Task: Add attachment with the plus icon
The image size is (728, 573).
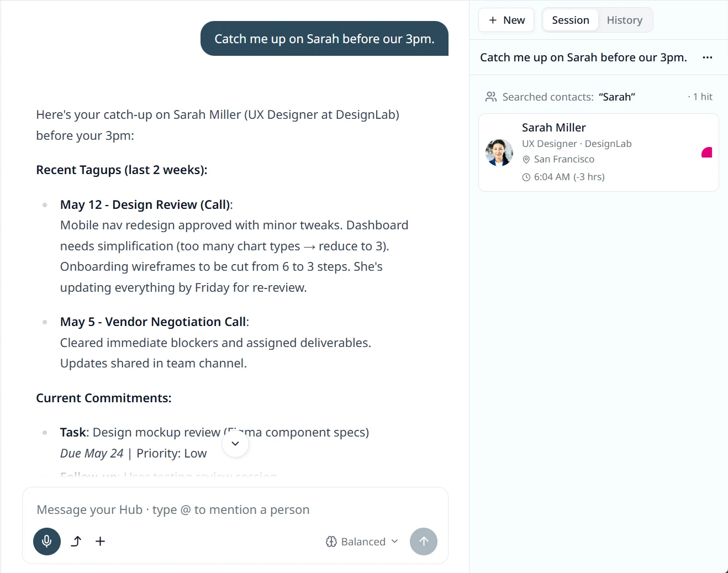Action: pos(100,542)
